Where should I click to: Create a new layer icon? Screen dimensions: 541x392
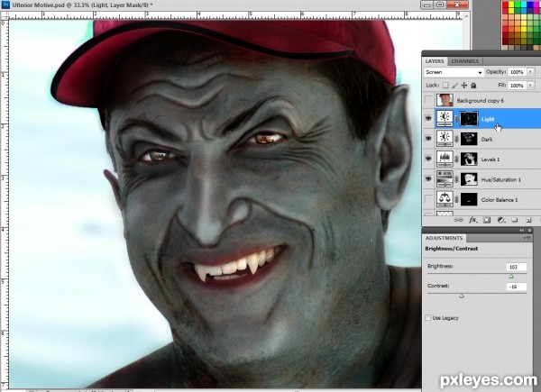tap(528, 220)
